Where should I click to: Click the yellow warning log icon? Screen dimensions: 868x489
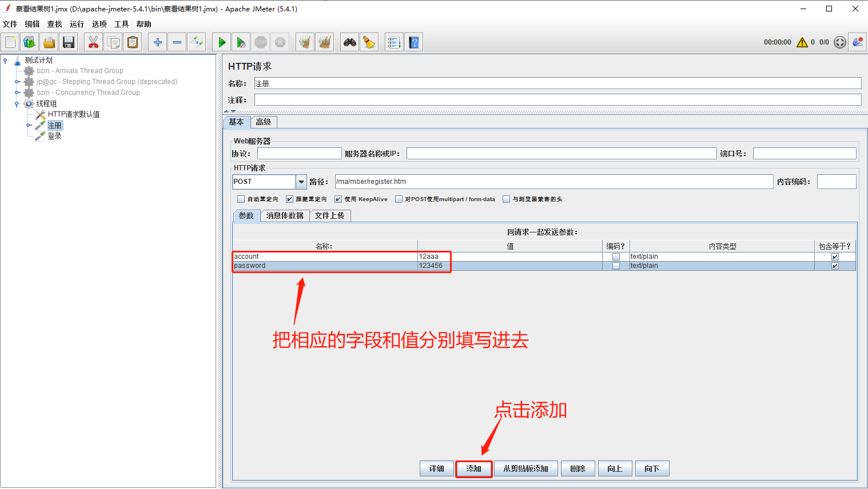coord(802,42)
